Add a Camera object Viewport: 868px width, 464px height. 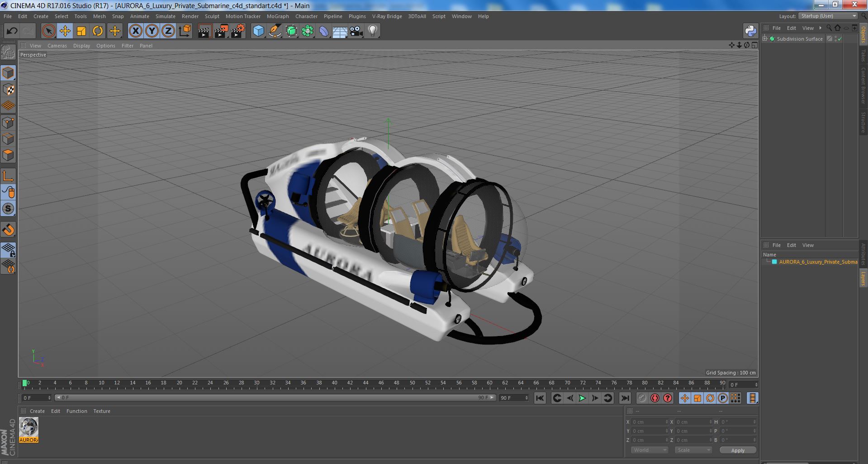point(356,31)
